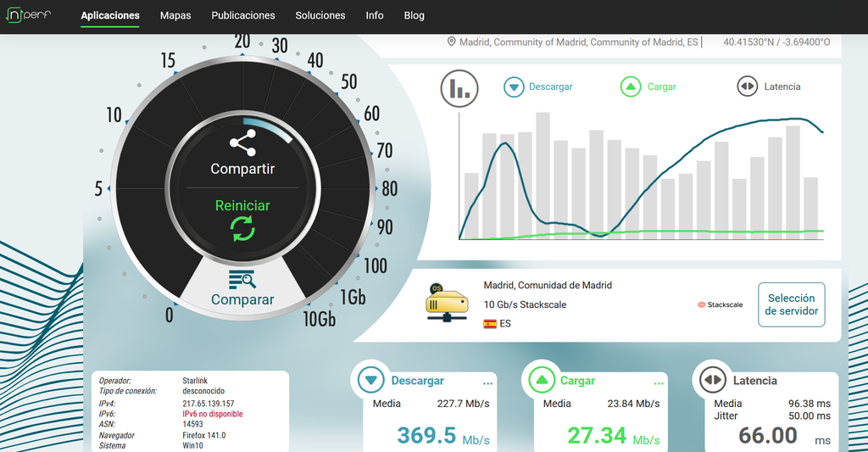Toggle Latencia series in chart legend
Viewport: 868px width, 452px height.
point(769,86)
